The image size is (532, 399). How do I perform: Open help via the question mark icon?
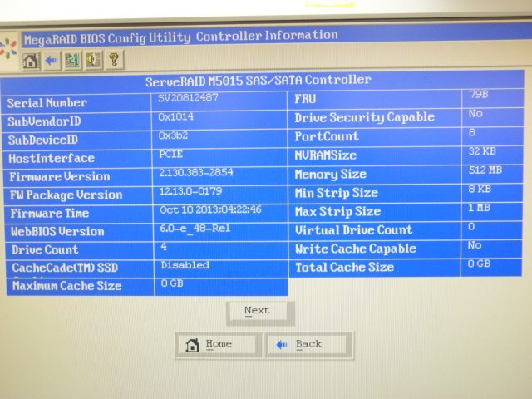point(115,59)
